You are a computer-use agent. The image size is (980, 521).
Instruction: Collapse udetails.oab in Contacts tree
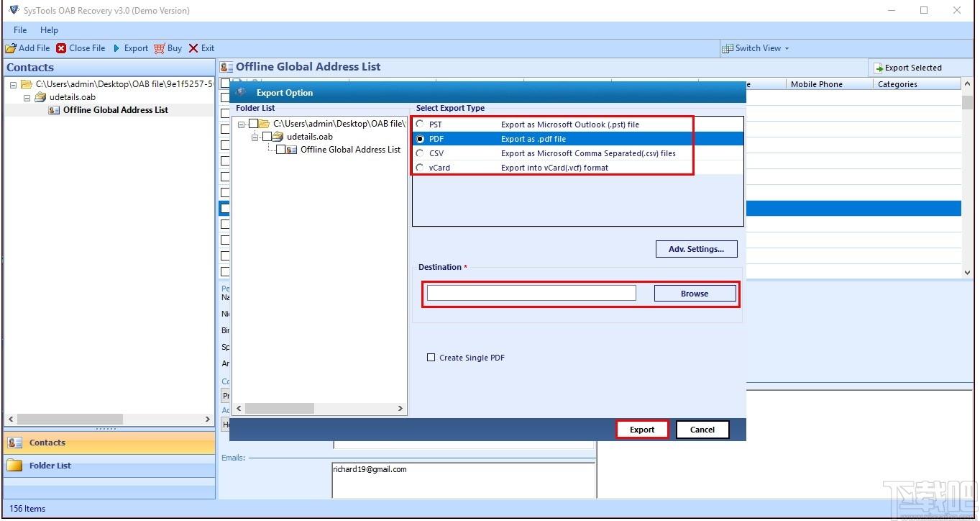click(x=27, y=97)
